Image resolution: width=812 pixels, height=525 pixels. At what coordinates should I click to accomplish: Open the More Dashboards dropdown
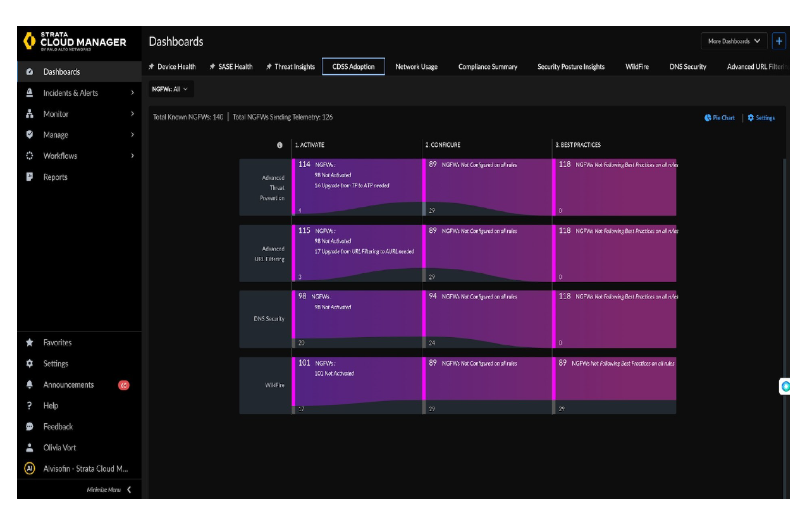(x=734, y=41)
